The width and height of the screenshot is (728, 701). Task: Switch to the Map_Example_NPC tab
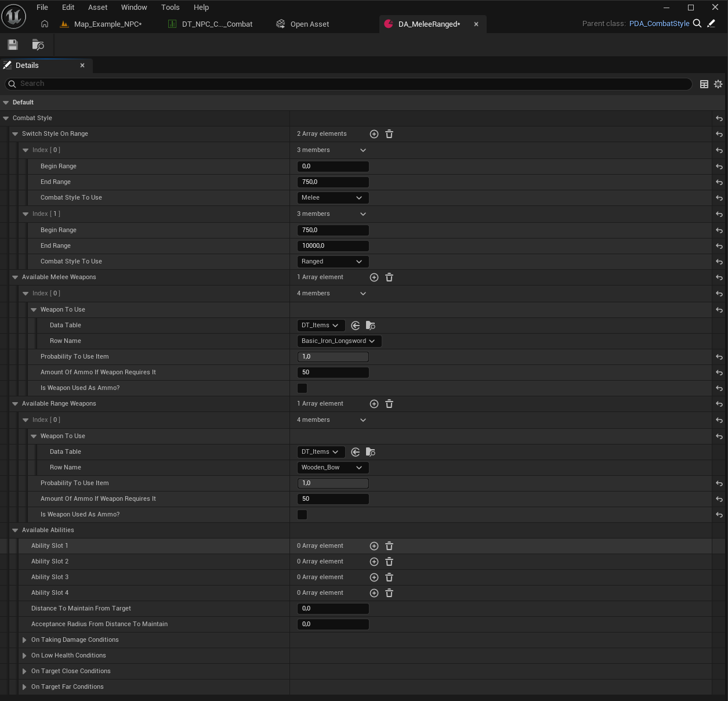[x=107, y=24]
